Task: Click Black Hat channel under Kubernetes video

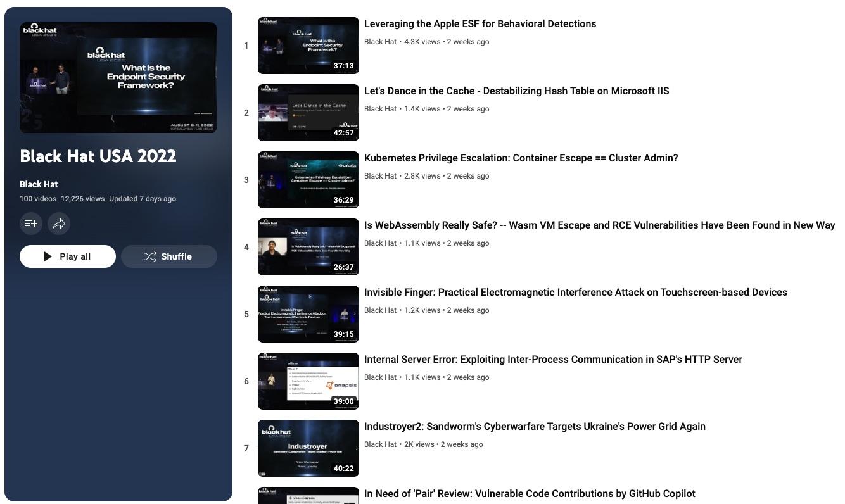Action: 380,176
